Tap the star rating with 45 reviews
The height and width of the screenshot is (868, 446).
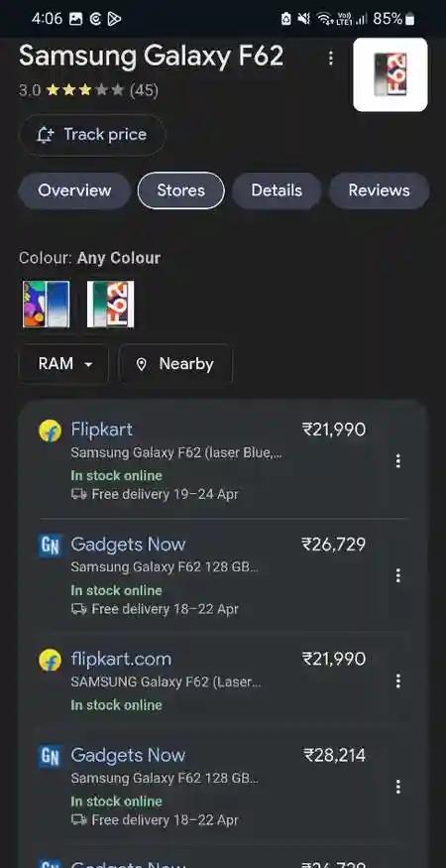point(88,90)
